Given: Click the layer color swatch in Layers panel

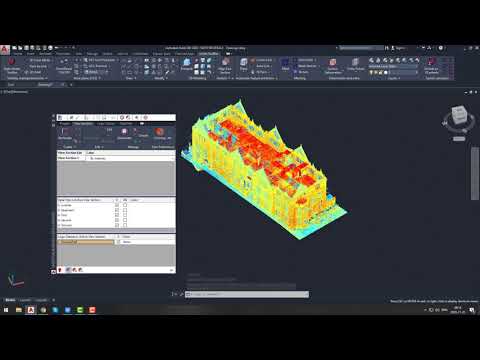Looking at the screenshot, I should (x=386, y=72).
